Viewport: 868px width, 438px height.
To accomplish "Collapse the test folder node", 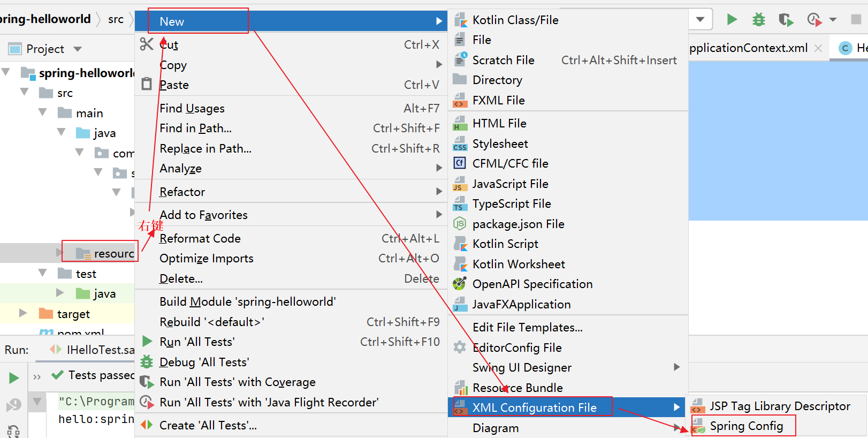I will [43, 273].
